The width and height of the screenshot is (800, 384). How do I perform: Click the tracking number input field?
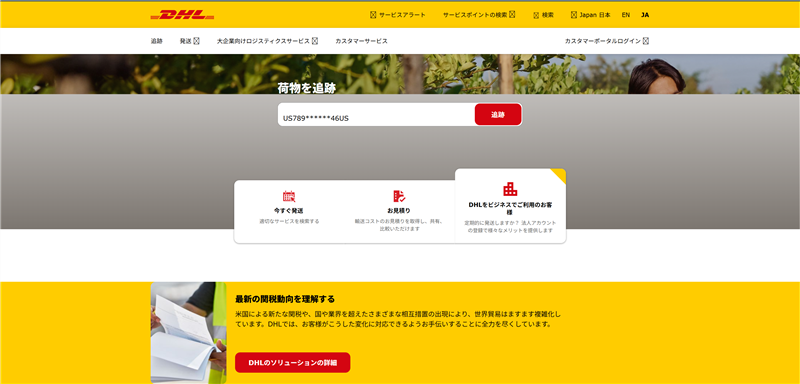tap(376, 115)
